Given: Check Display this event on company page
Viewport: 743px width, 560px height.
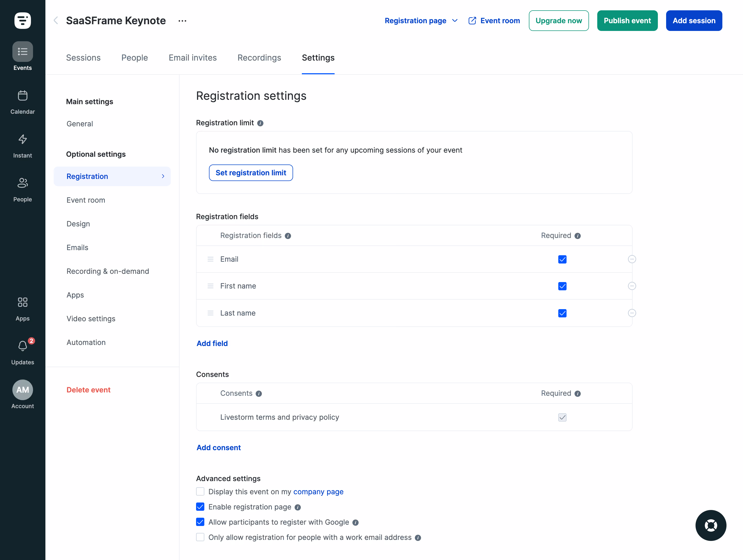Looking at the screenshot, I should pos(200,491).
